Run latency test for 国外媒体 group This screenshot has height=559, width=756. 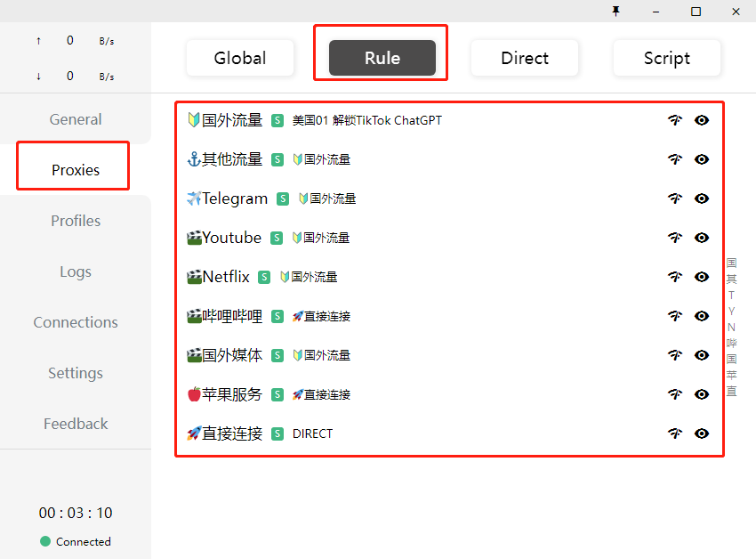pos(675,355)
